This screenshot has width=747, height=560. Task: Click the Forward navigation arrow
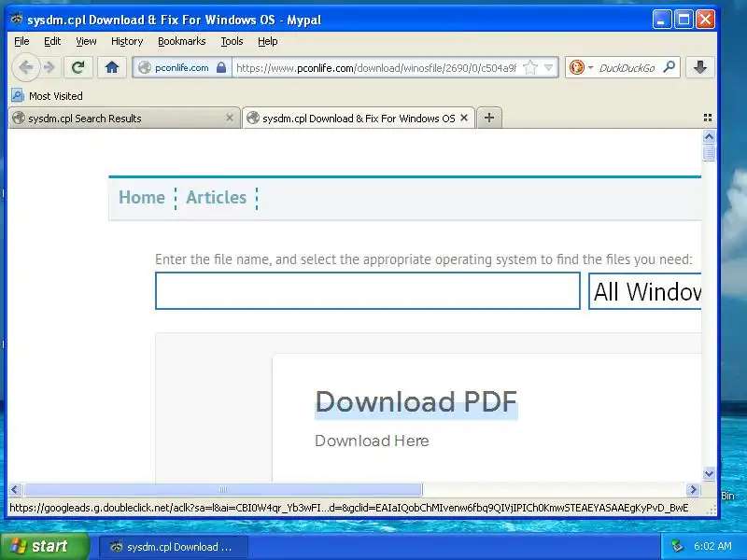[49, 67]
